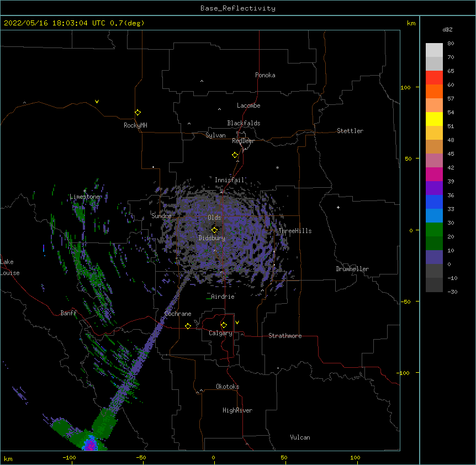Click the Innisfail city label

coord(230,180)
